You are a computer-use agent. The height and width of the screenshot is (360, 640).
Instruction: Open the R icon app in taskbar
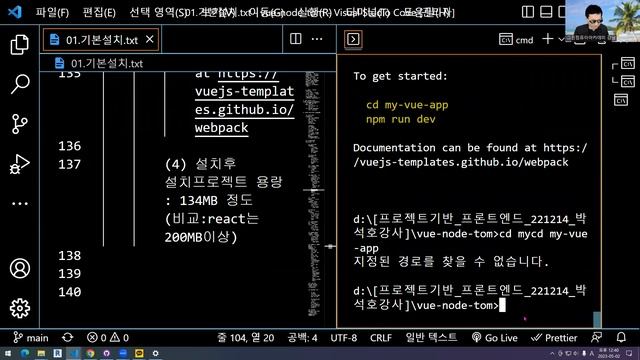click(x=57, y=353)
